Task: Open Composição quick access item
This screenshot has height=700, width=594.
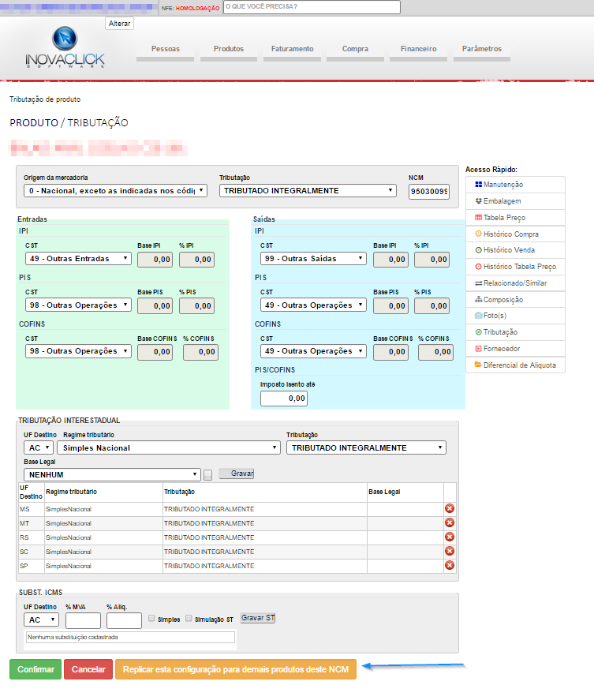Action: pos(515,300)
